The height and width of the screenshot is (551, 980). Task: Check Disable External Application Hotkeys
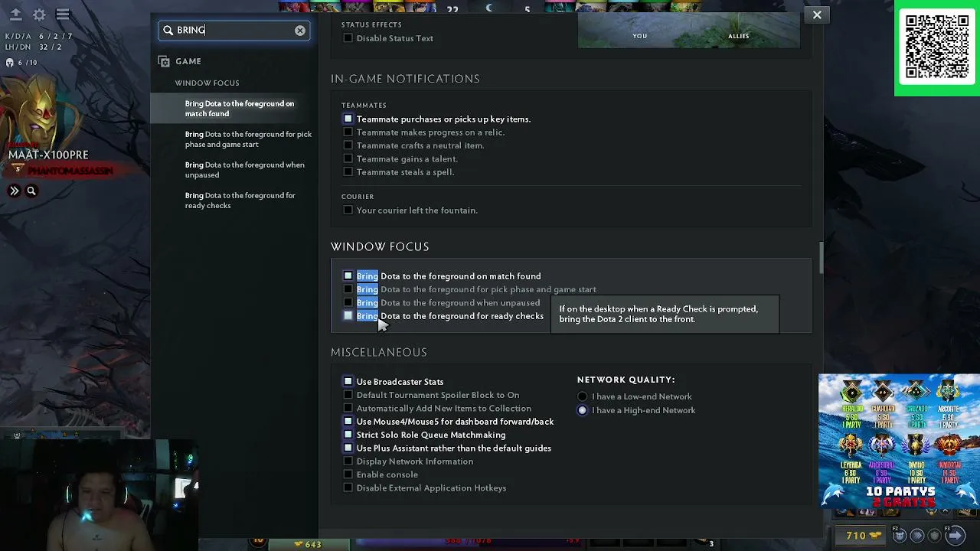click(348, 488)
